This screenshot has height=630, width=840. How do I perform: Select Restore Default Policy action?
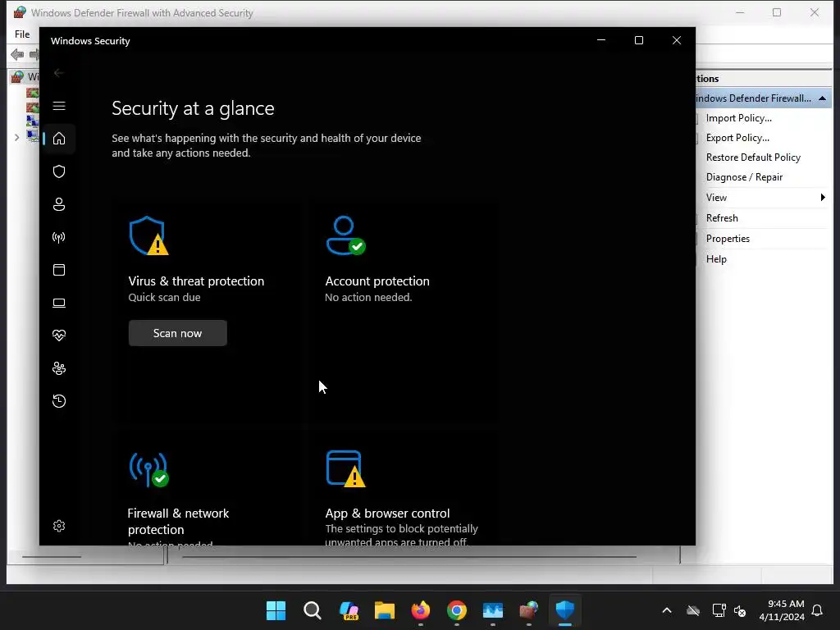(753, 157)
